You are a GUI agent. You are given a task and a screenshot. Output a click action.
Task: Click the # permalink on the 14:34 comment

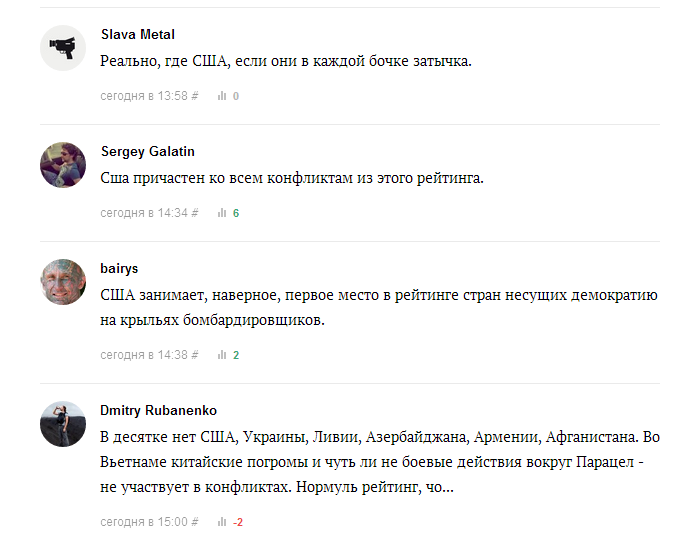tap(195, 213)
